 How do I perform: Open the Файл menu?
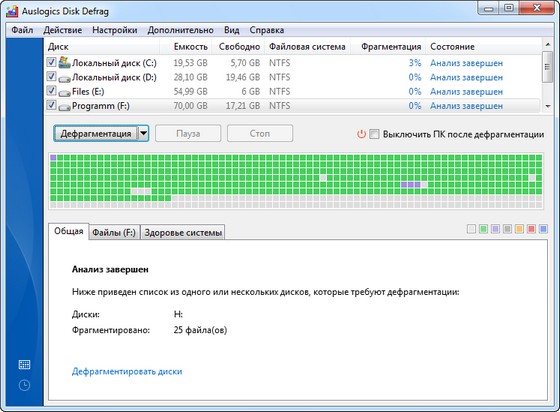(22, 30)
